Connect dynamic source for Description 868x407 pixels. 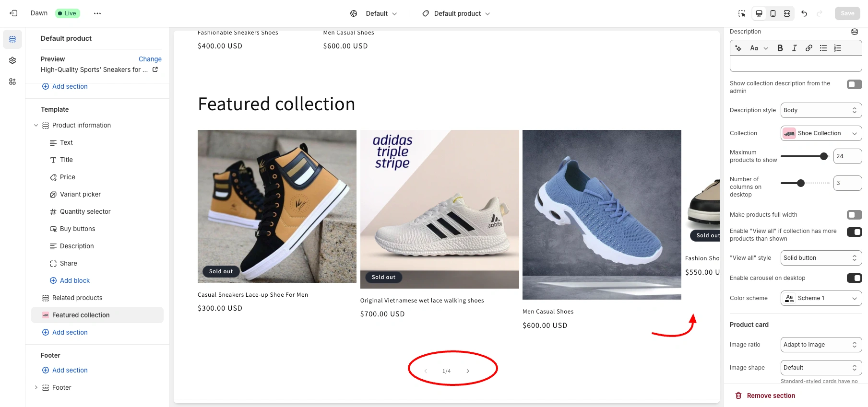coord(855,32)
